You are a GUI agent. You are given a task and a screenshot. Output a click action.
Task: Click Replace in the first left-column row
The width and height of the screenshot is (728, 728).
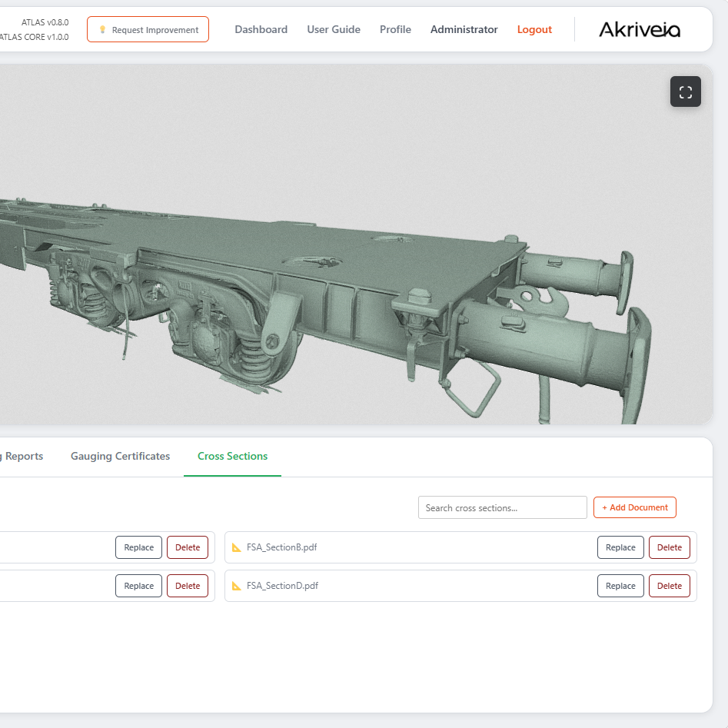[x=138, y=547]
